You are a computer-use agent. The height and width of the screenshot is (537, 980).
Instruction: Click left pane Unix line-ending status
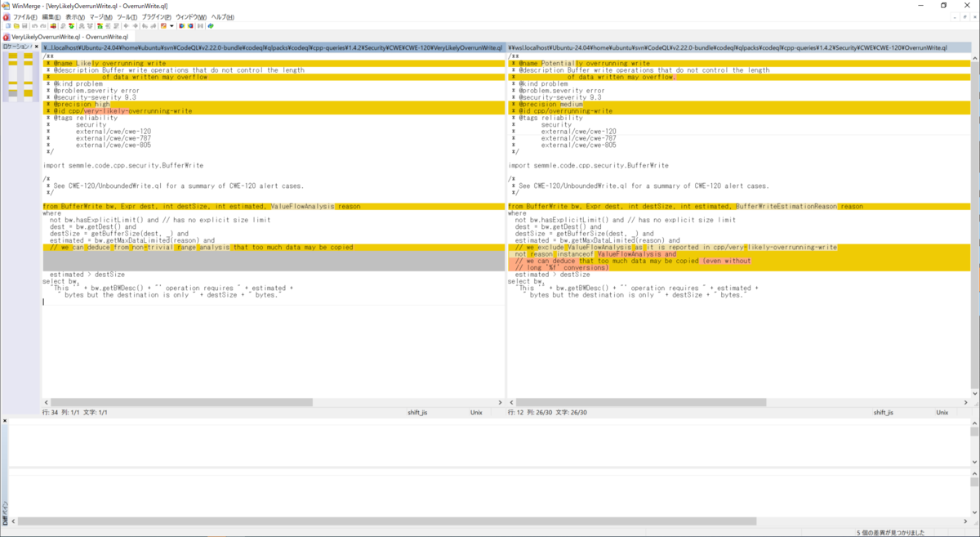(x=476, y=413)
